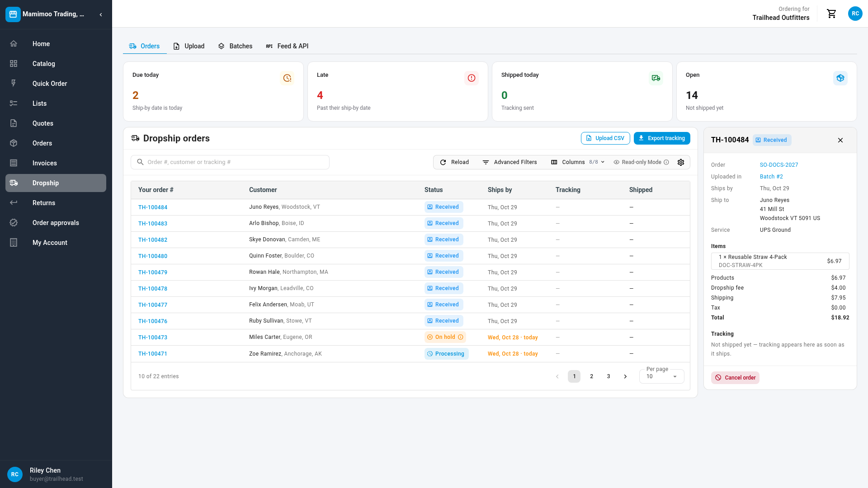Switch to the Upload tab
868x488 pixels.
[189, 46]
